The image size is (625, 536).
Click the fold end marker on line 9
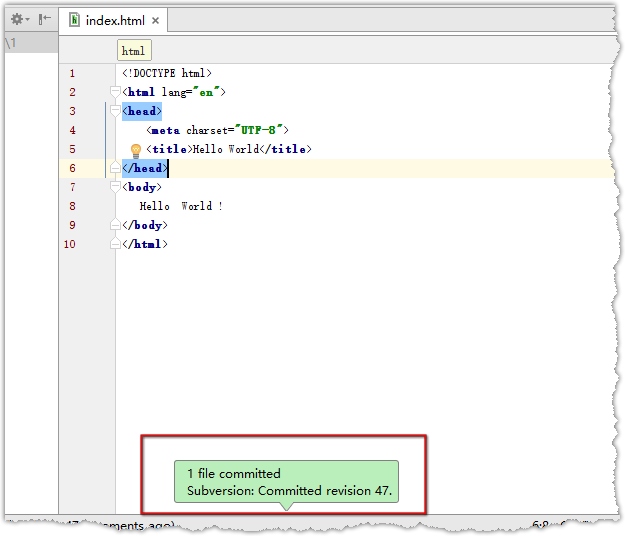(115, 225)
